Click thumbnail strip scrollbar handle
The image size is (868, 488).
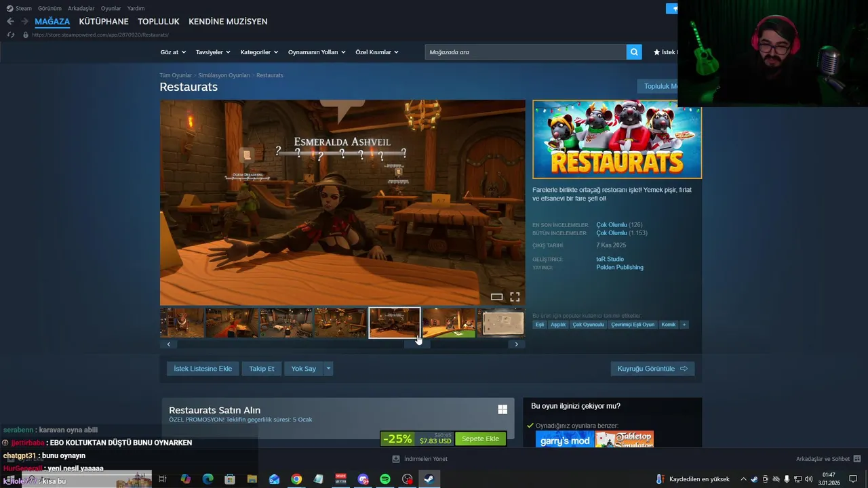point(416,344)
